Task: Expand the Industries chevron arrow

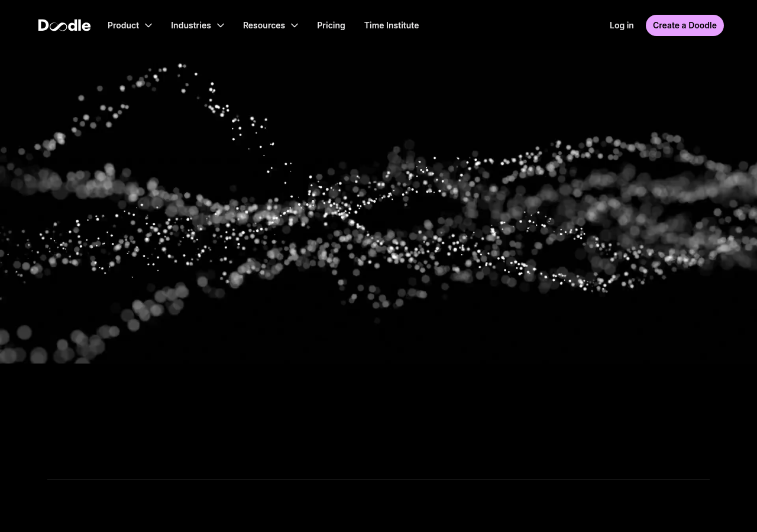Action: coord(221,25)
